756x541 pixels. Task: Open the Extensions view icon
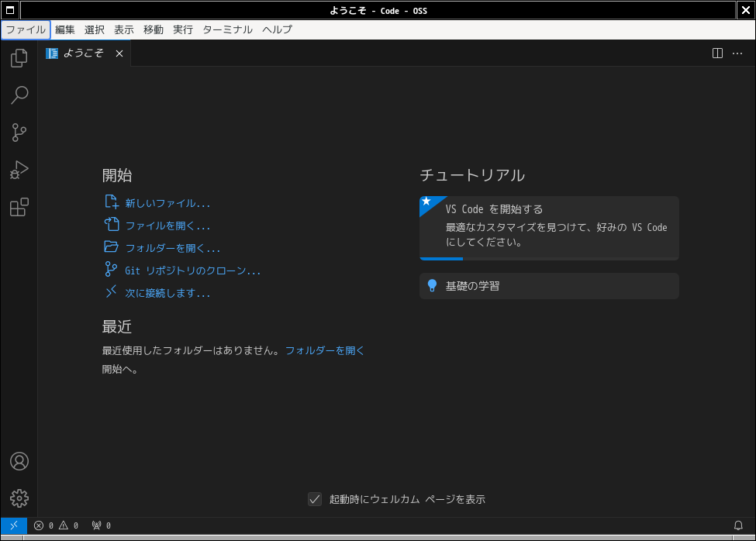tap(19, 207)
